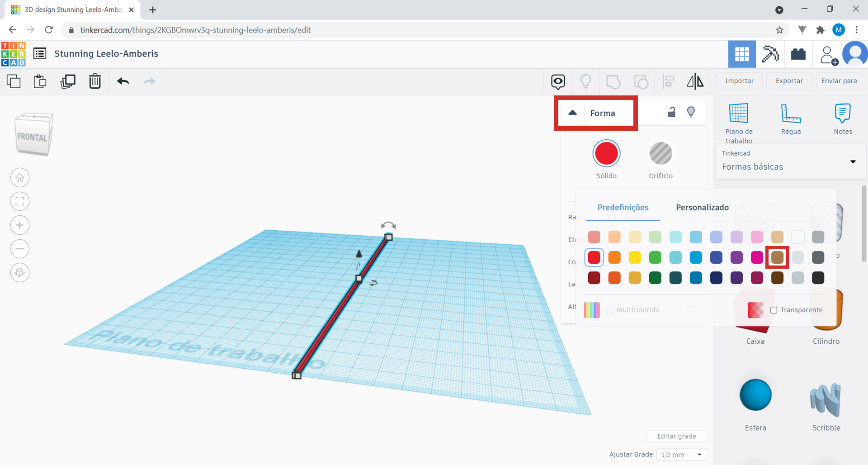The height and width of the screenshot is (465, 868).
Task: Pick the dark brown color swatch
Action: pyautogui.click(x=777, y=278)
